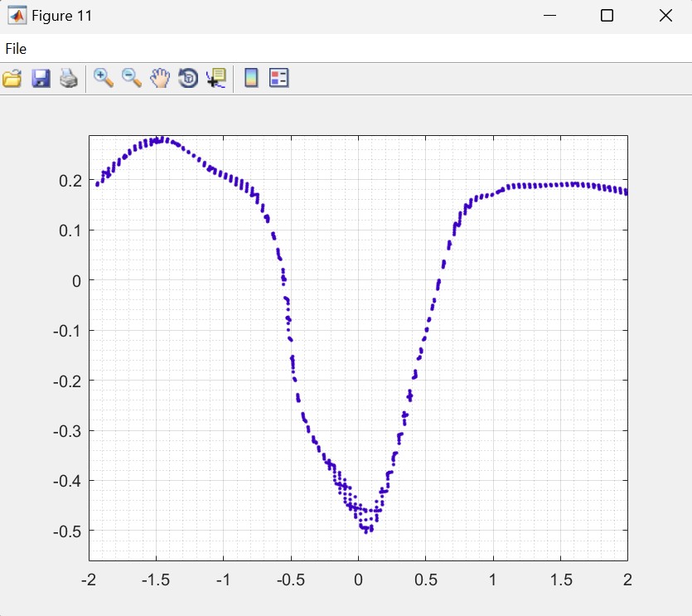This screenshot has width=692, height=616.
Task: Save the figure with the floppy disk icon
Action: tap(41, 79)
